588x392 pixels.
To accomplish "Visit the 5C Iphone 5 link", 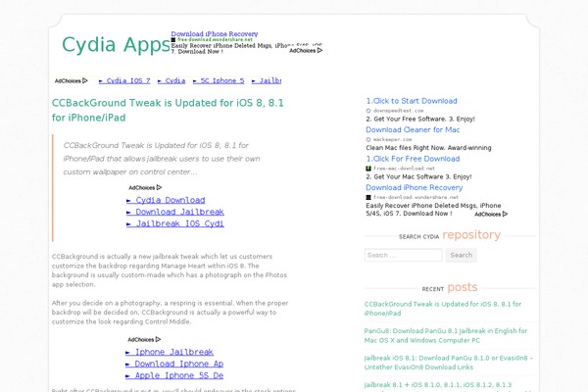I will 219,80.
